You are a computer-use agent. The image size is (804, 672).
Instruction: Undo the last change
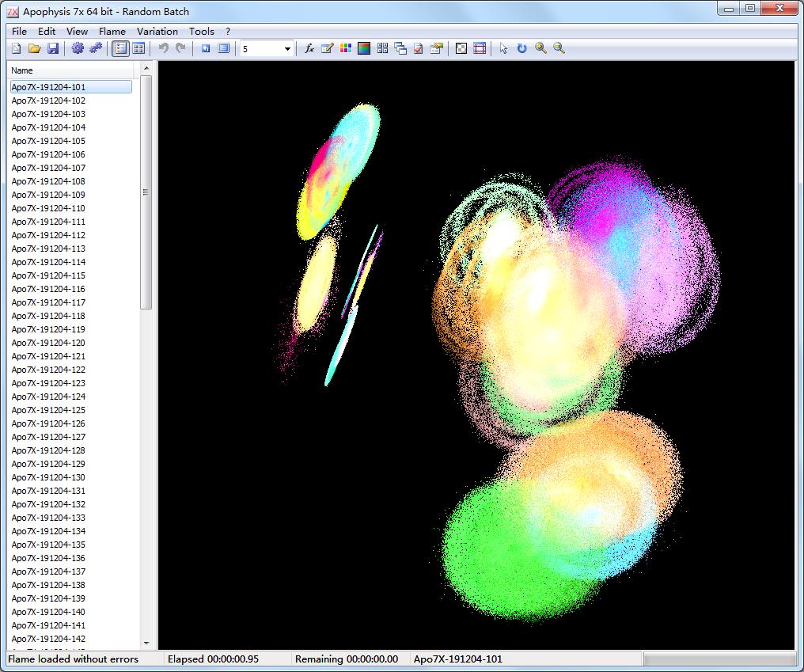pos(163,48)
